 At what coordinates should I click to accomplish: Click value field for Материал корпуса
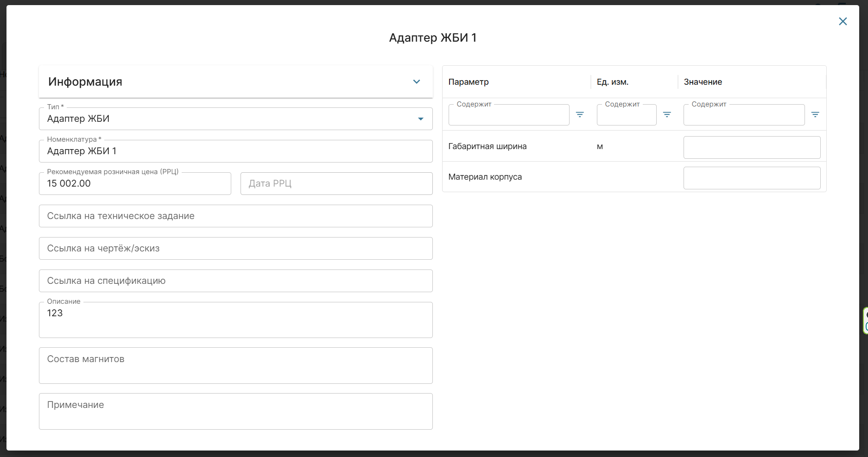(751, 178)
